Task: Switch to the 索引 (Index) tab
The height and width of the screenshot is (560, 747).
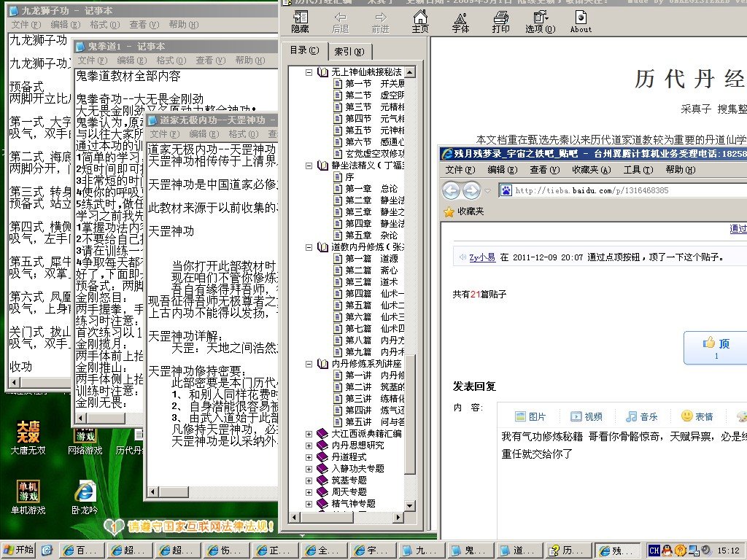Action: (x=349, y=52)
